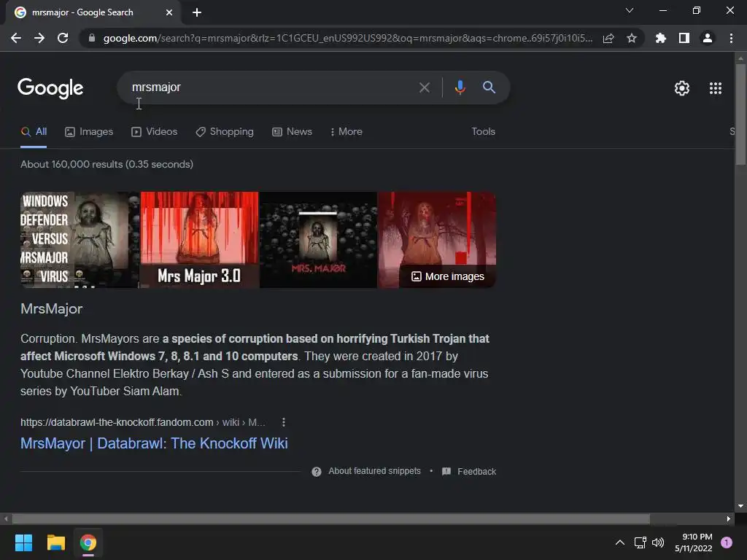
Task: Send Feedback on the snippet
Action: click(x=469, y=472)
